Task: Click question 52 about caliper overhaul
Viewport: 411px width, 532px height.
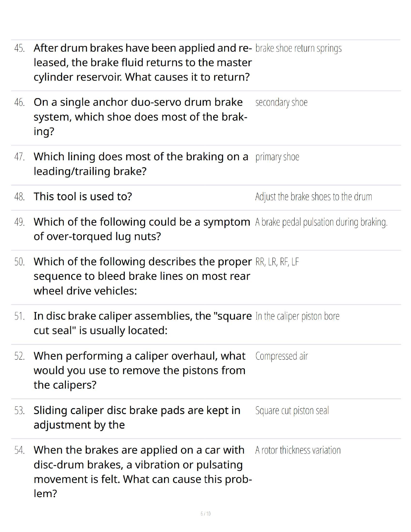Action: click(140, 370)
